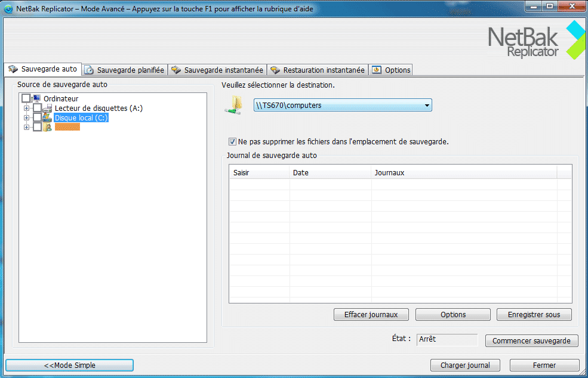588x378 pixels.
Task: Click the floppy drive icon for Lecteur de disquettes
Action: (x=47, y=109)
